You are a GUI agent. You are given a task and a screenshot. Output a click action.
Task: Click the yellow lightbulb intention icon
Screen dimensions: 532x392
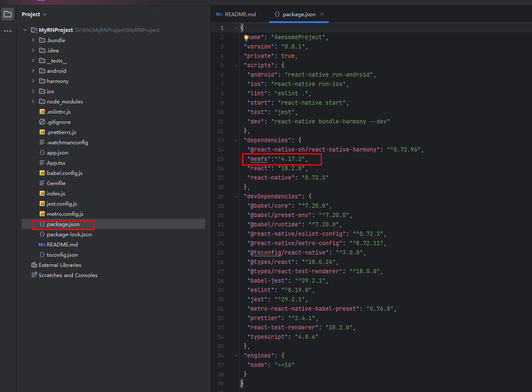tap(246, 37)
